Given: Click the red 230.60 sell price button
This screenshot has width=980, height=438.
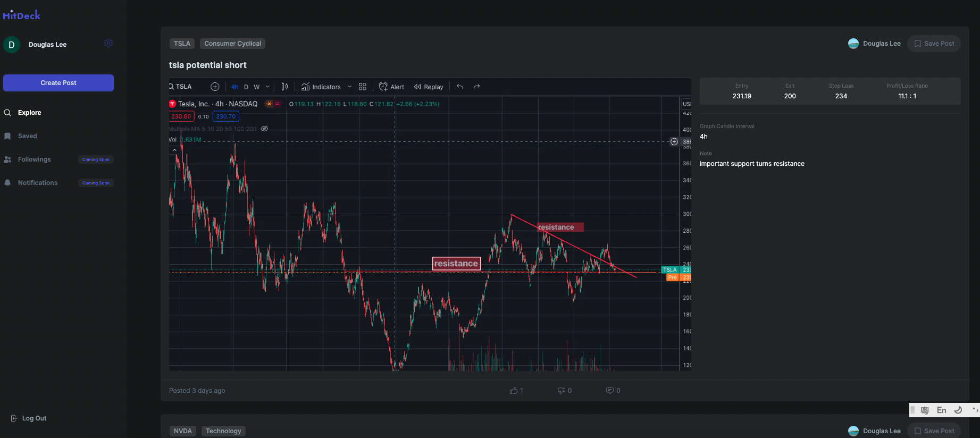Looking at the screenshot, I should (181, 116).
